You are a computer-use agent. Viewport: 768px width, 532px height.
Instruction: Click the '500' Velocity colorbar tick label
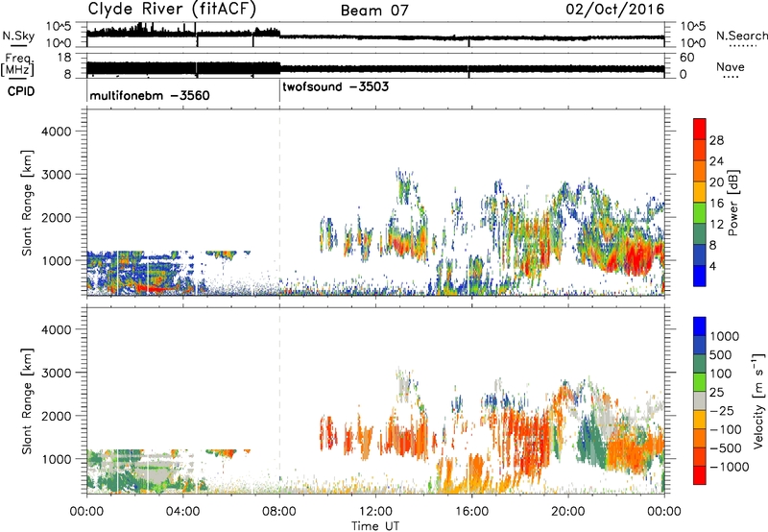[x=721, y=354]
